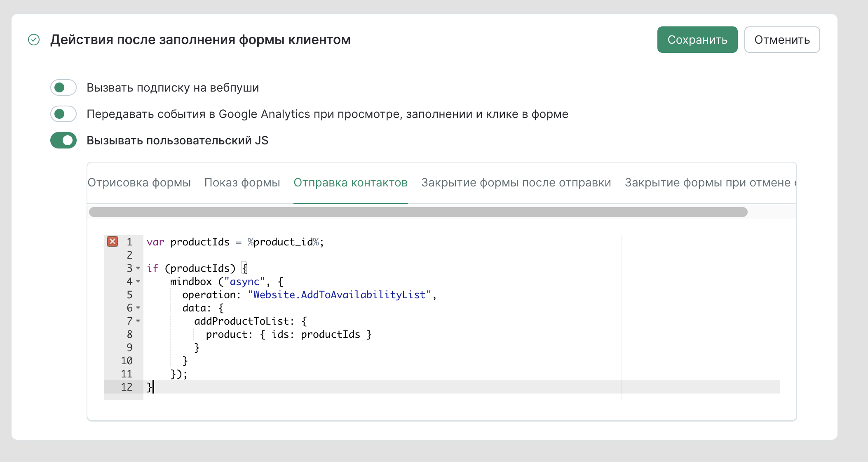Collapse code fold arrow on line 6

point(138,308)
